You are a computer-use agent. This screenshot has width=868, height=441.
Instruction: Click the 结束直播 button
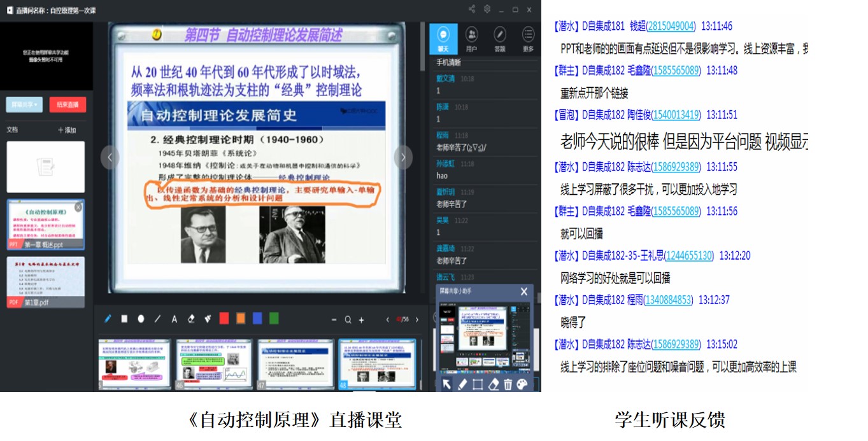tap(68, 104)
